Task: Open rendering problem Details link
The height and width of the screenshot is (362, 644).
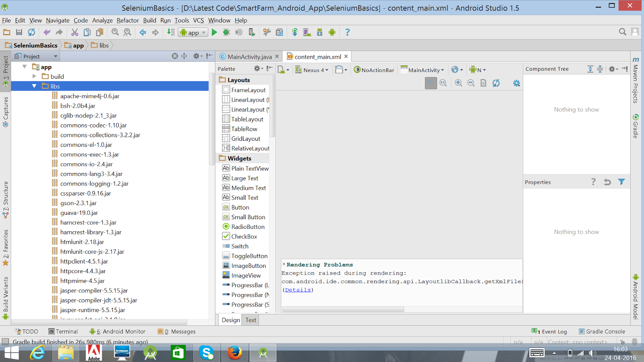Action: point(298,290)
